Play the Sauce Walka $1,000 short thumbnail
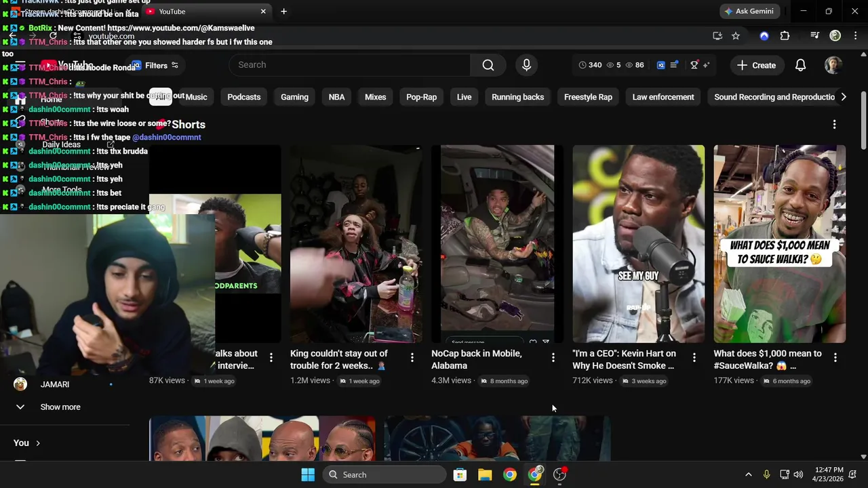 [779, 244]
